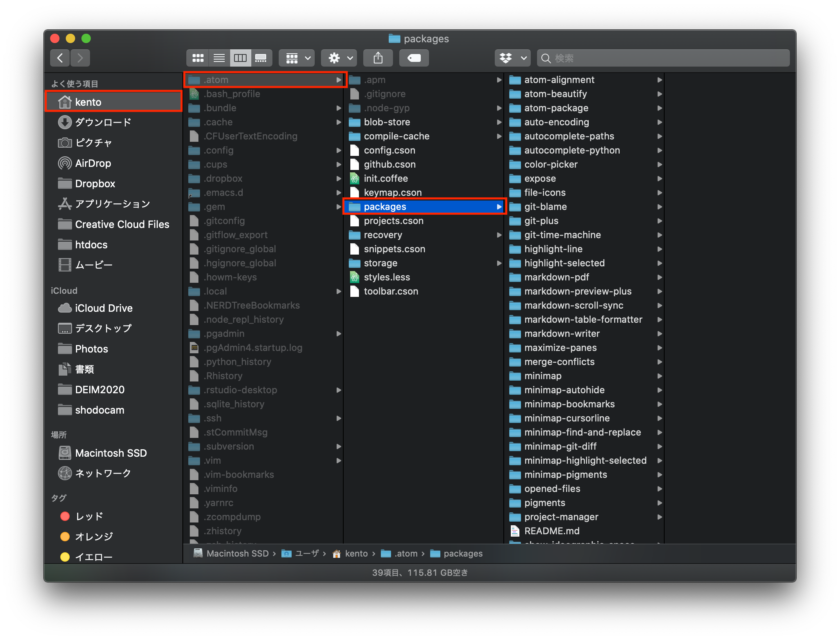Open 書類 in the sidebar
Viewport: 840px width, 640px height.
[114, 369]
